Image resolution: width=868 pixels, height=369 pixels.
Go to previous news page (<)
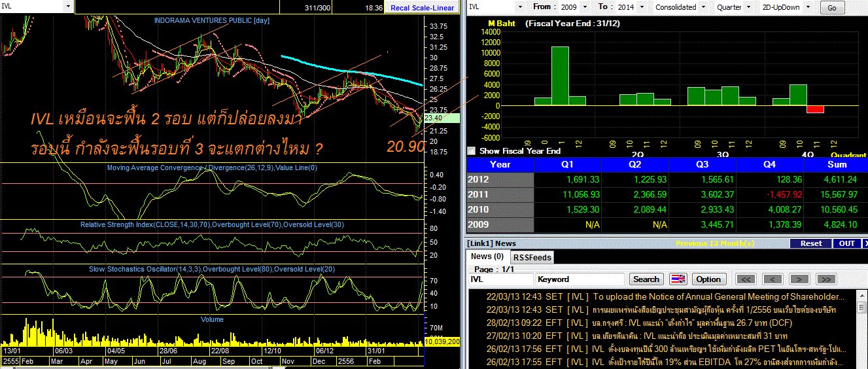coord(773,279)
